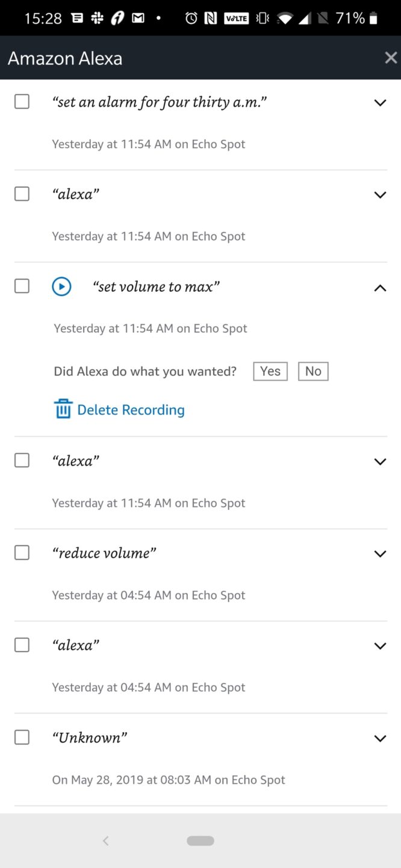Check the box beside "set an alarm for four thirty a.m."

tap(21, 101)
